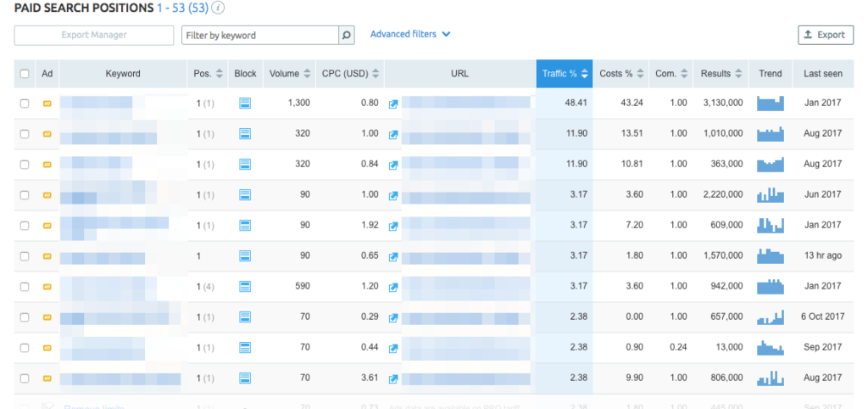Open the block icon in the 13 hr ago row

pos(245,255)
